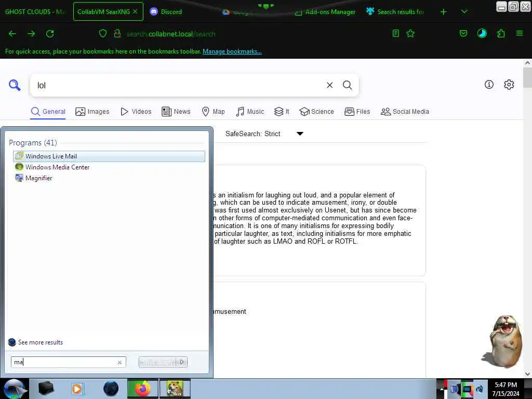Screen dimensions: 532x399
Task: Switch to the GHOST CLOUDS tab
Action: (35, 11)
